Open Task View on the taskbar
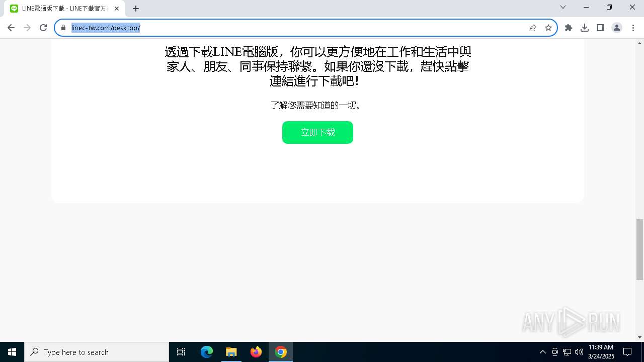The width and height of the screenshot is (644, 362). click(181, 352)
